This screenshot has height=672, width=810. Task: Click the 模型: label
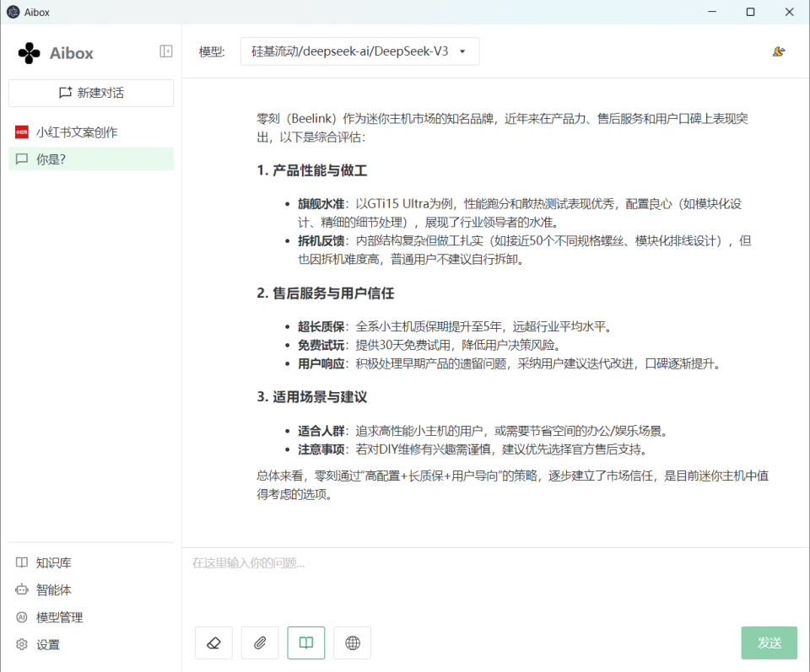[212, 51]
